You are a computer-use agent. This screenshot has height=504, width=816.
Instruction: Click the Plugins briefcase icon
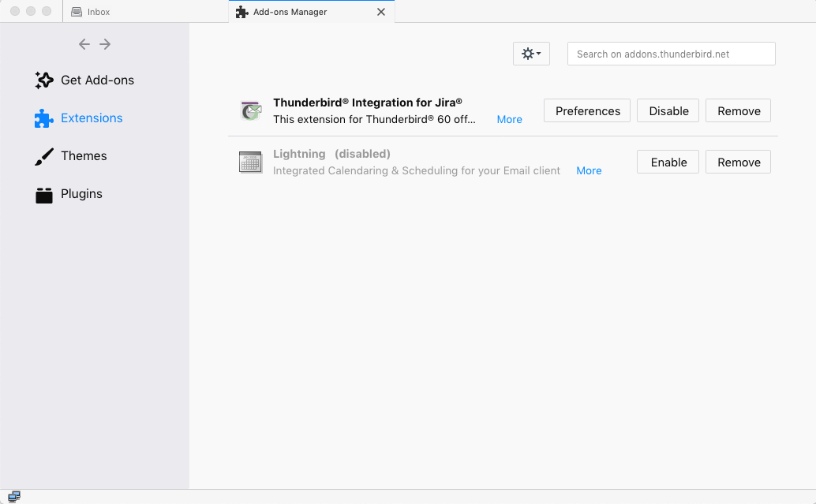[x=44, y=194]
